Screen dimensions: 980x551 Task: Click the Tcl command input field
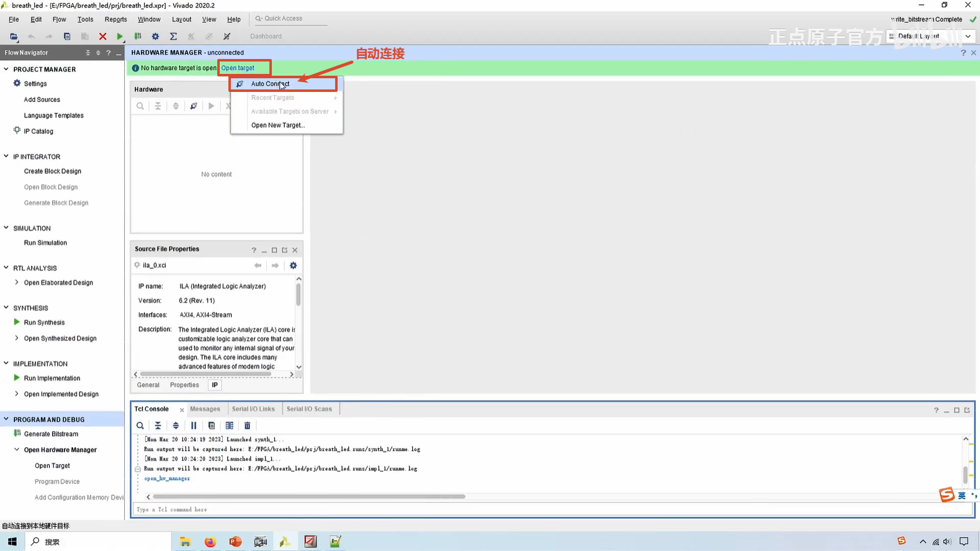pyautogui.click(x=552, y=509)
